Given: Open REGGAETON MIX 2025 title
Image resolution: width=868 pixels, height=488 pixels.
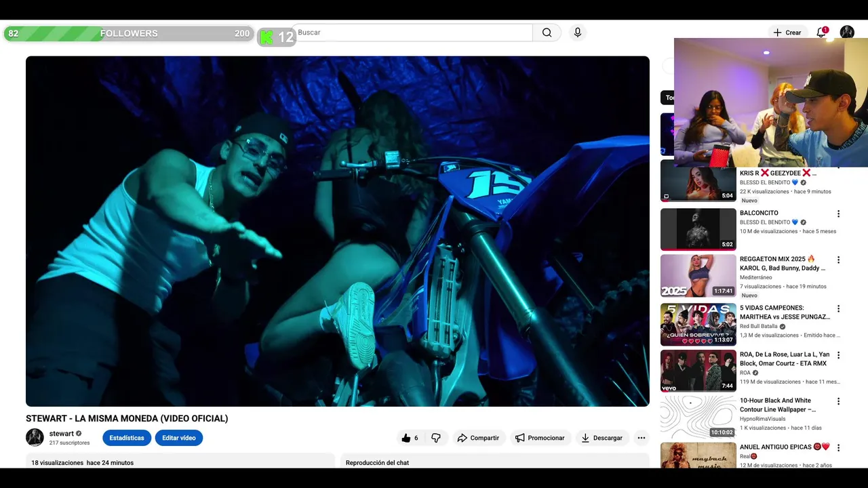Looking at the screenshot, I should [783, 264].
